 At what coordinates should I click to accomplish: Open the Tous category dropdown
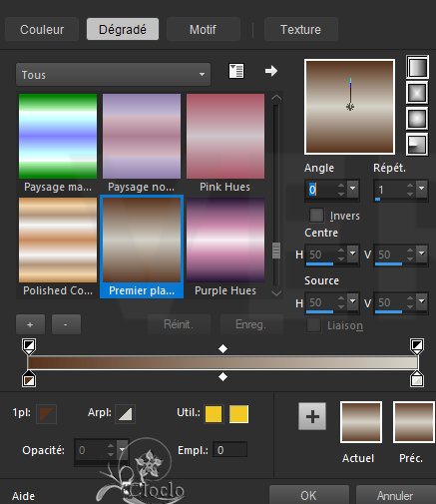click(x=113, y=75)
